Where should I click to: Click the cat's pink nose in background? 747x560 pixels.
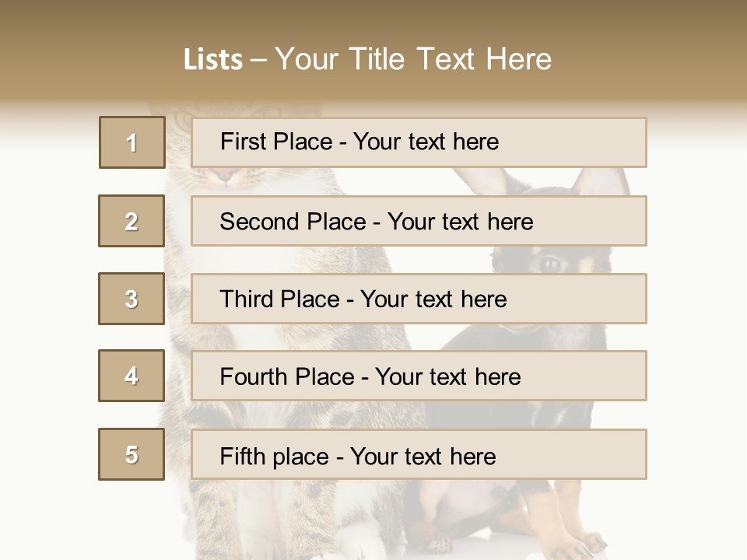225,176
